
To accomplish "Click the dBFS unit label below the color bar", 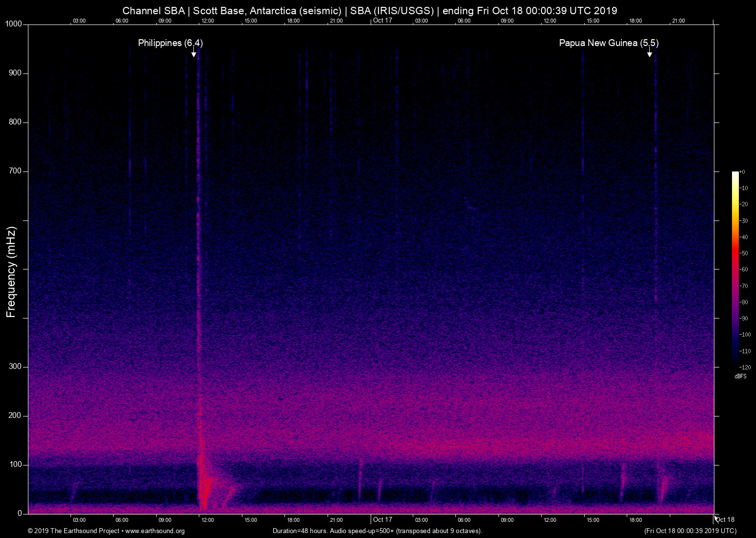I will coord(740,376).
